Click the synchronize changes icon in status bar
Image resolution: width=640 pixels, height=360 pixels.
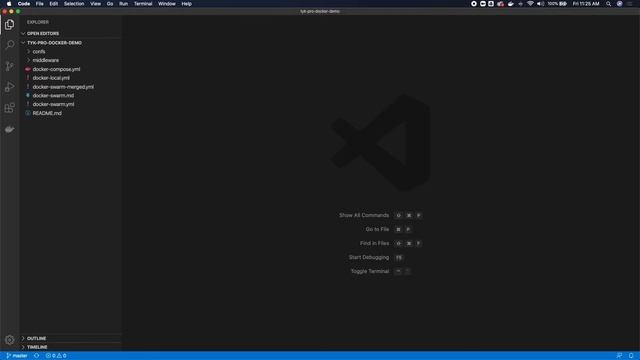tap(36, 356)
